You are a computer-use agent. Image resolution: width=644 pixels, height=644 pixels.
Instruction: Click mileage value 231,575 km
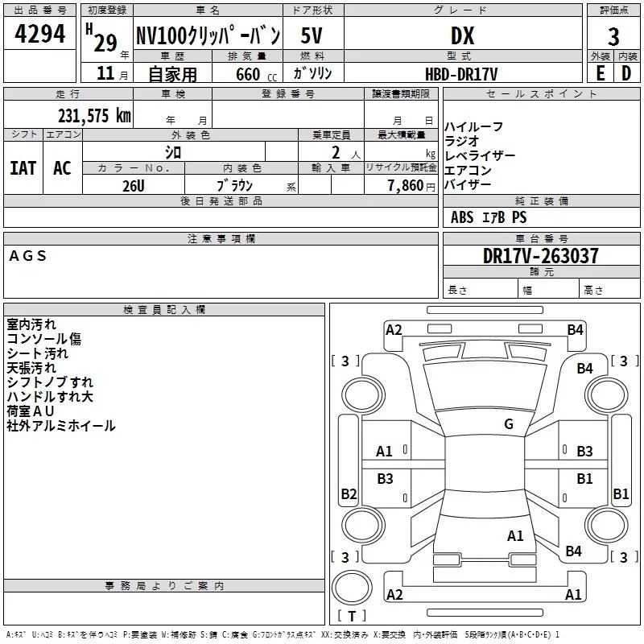94,116
